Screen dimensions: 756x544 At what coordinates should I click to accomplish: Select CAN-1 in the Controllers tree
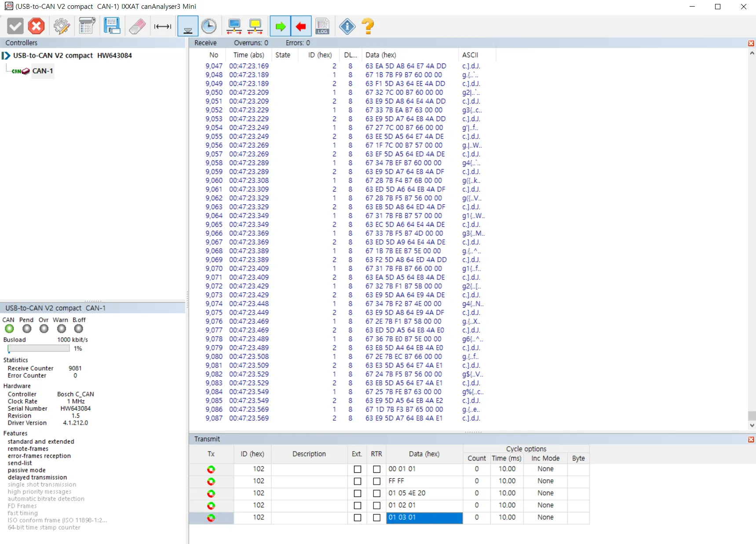(43, 71)
